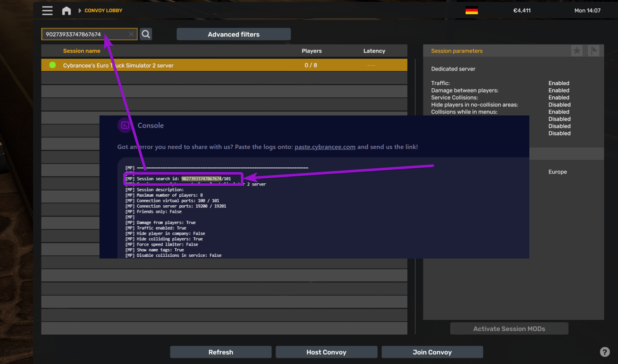The image size is (618, 364).
Task: Open the help question mark icon
Action: click(x=605, y=352)
